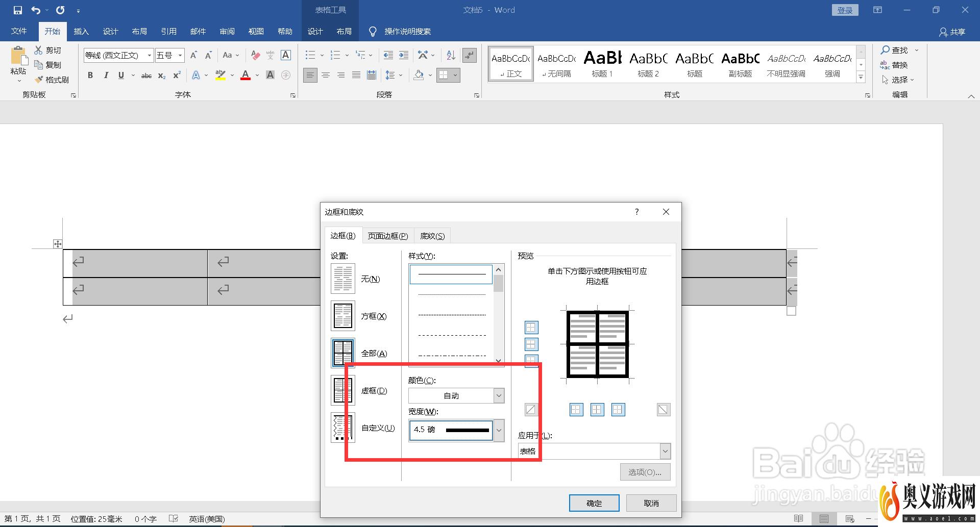Select align left paragraph icon

[310, 75]
